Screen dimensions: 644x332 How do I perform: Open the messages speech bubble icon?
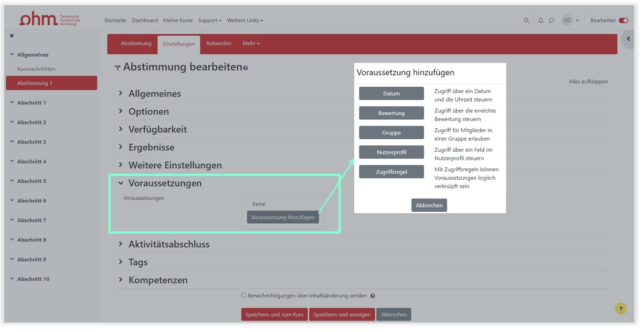point(551,21)
